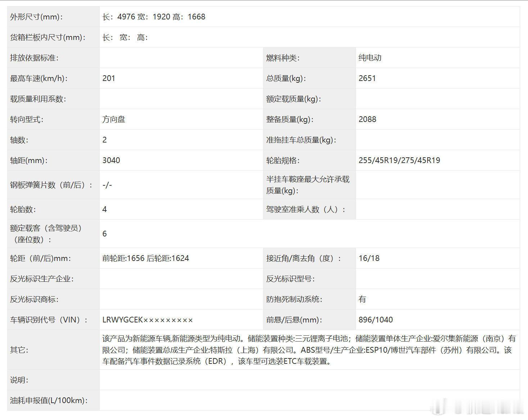Click the 排放依据标准 label
528x420 pixels.
(34, 58)
